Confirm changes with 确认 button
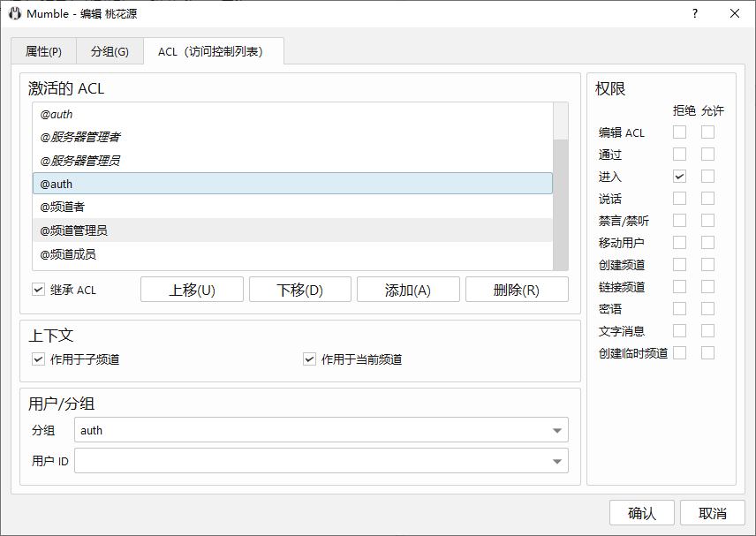Viewport: 756px width, 536px height. point(641,513)
